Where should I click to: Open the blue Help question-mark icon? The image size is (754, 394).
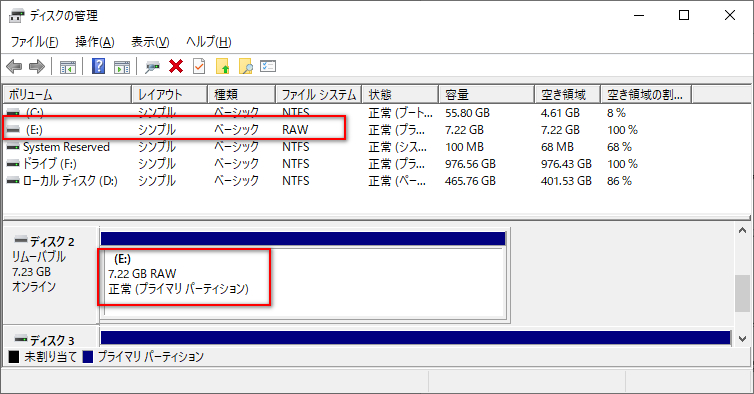click(x=99, y=66)
